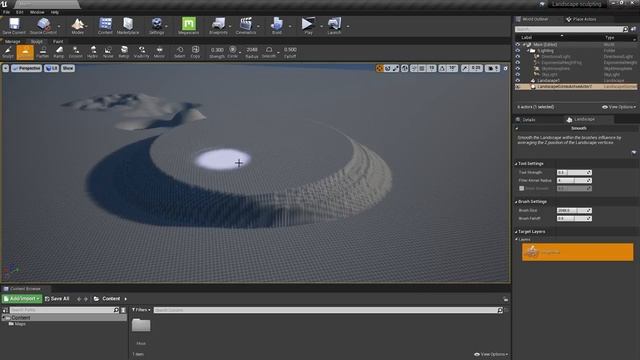Open the File menu

7,12
